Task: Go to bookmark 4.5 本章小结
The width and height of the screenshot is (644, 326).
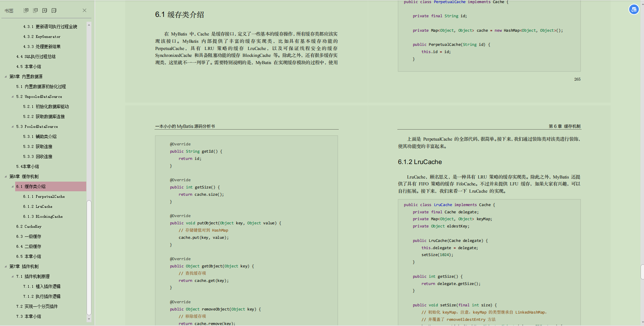Action: click(29, 67)
